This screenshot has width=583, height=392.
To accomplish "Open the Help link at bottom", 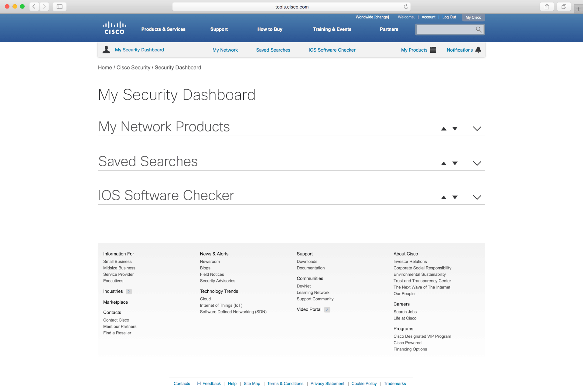I will [x=232, y=384].
